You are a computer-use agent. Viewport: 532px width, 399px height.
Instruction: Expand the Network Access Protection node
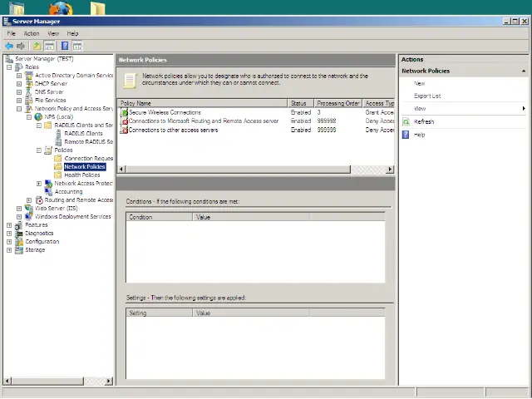pos(39,183)
